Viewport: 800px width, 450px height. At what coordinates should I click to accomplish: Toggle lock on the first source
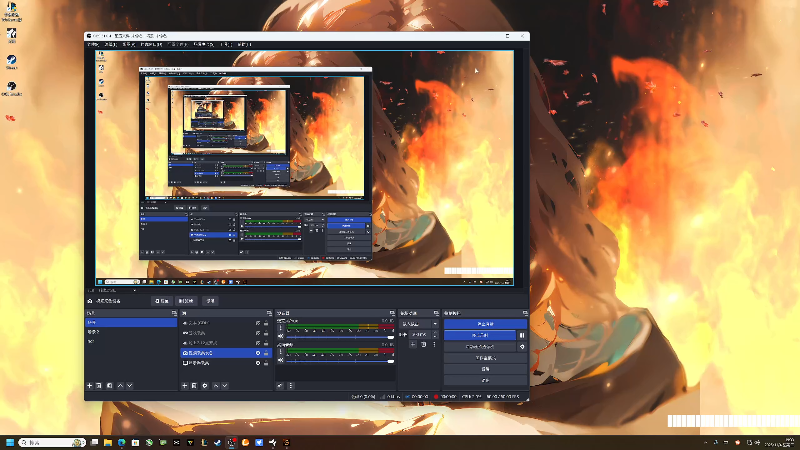[266, 323]
